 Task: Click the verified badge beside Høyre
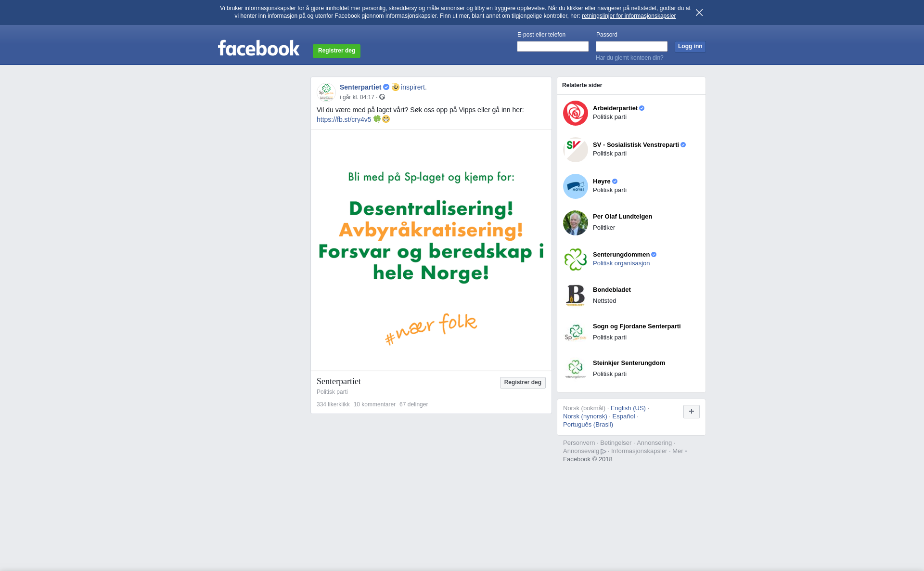pyautogui.click(x=615, y=182)
